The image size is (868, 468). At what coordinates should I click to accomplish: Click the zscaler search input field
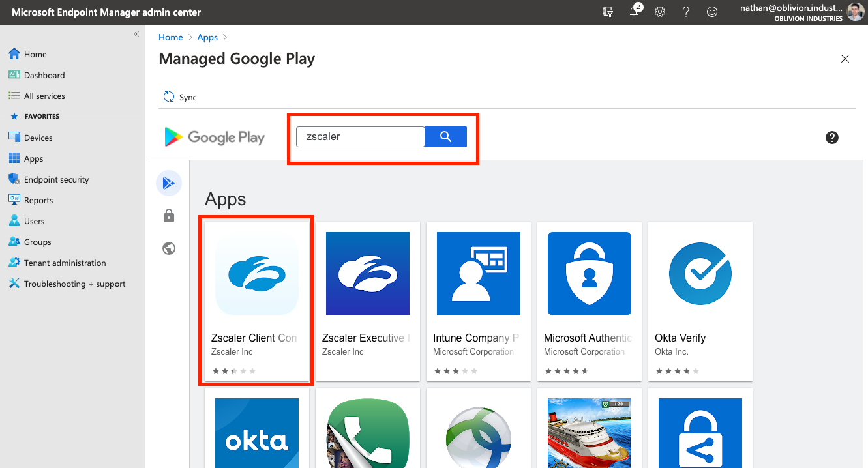361,137
